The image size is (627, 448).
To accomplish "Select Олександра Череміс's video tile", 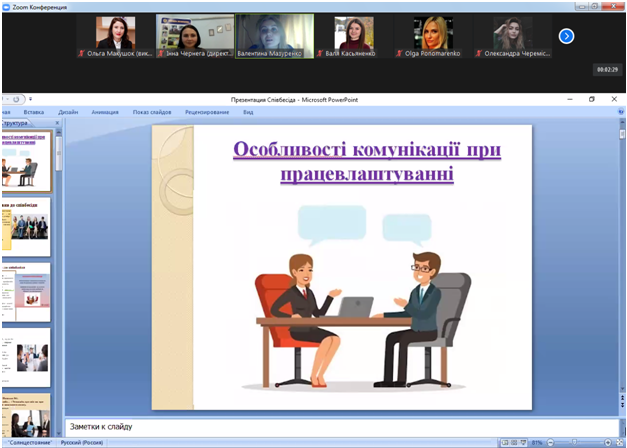I will pos(513,36).
